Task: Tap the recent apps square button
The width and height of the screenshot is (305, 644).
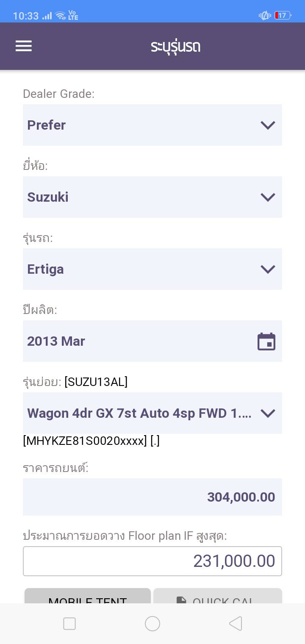Action: pyautogui.click(x=69, y=623)
